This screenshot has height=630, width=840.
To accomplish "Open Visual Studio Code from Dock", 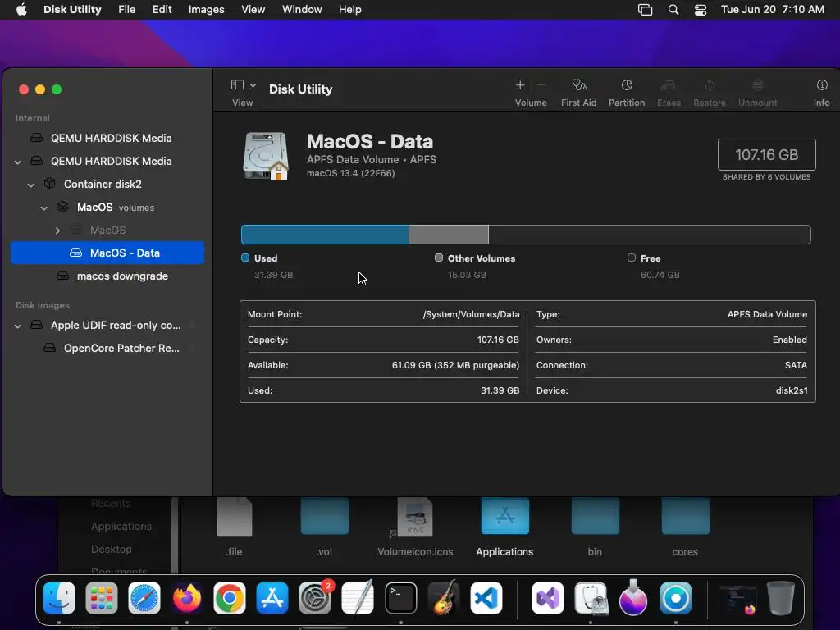I will [x=486, y=598].
